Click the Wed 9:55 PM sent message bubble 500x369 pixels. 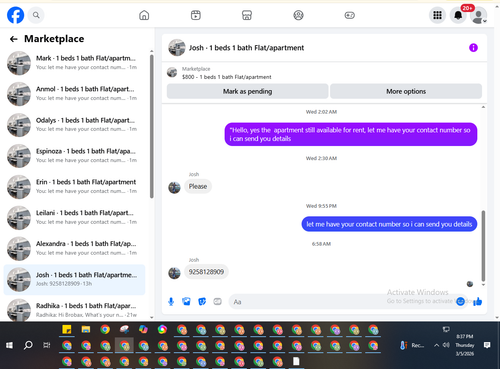tap(389, 224)
